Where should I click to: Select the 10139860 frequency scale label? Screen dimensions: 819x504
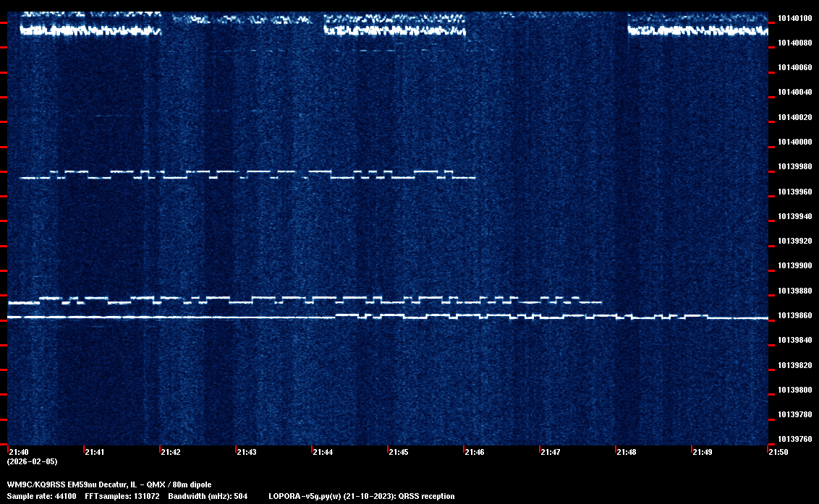(x=794, y=316)
